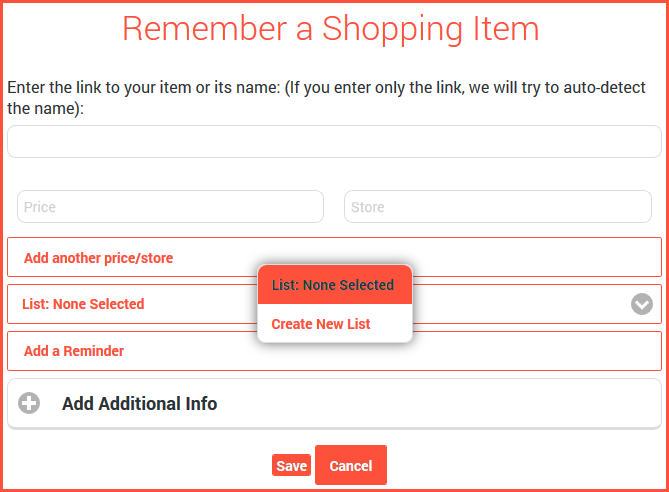The height and width of the screenshot is (492, 669).
Task: Open the List: None Selected dropdown row
Action: pyautogui.click(x=334, y=304)
